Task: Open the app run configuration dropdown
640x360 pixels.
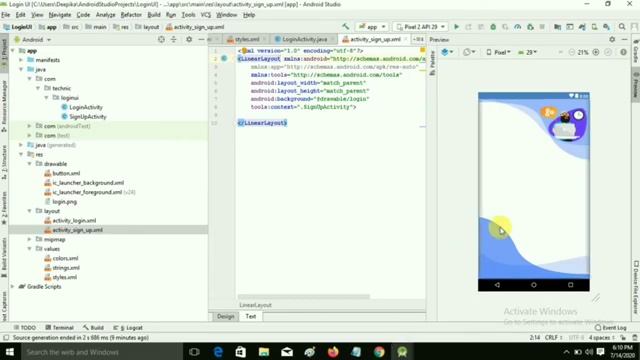Action: tap(372, 27)
